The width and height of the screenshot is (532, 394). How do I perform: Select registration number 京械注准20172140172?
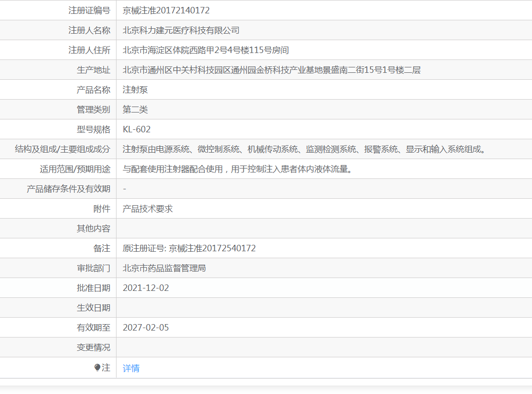click(x=166, y=10)
